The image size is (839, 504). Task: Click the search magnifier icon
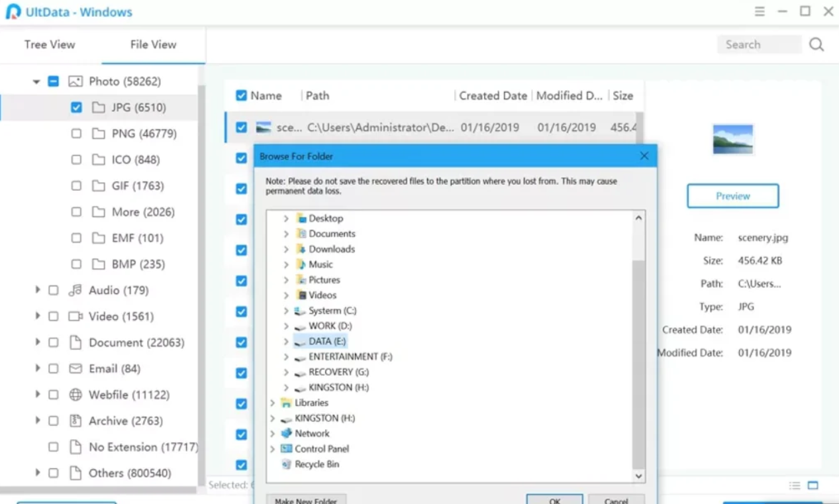click(x=816, y=44)
